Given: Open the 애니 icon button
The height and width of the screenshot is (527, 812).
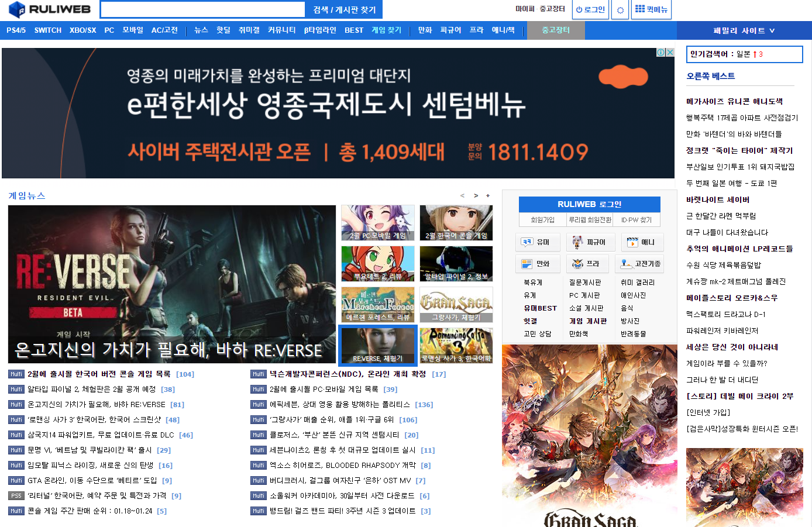Looking at the screenshot, I should [x=641, y=242].
